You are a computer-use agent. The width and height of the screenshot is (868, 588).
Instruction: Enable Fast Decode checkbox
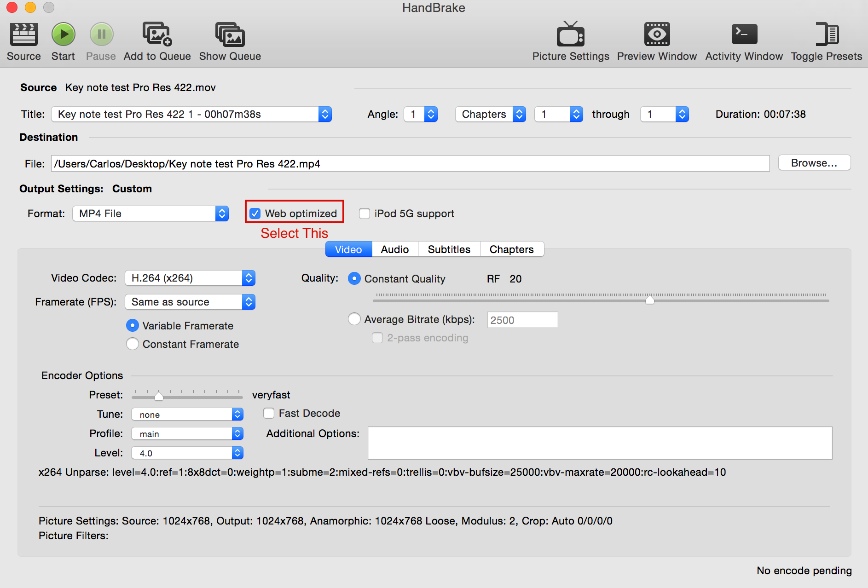(x=269, y=413)
